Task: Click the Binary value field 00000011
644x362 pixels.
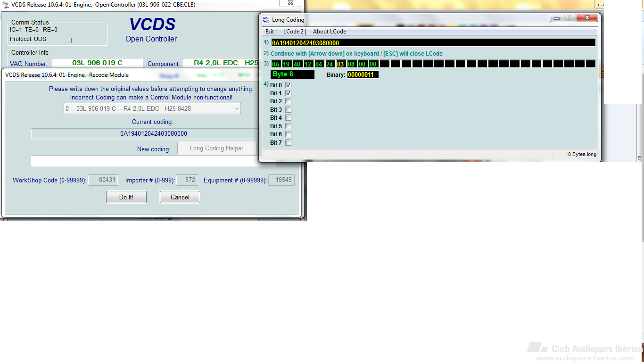Action: pyautogui.click(x=363, y=74)
